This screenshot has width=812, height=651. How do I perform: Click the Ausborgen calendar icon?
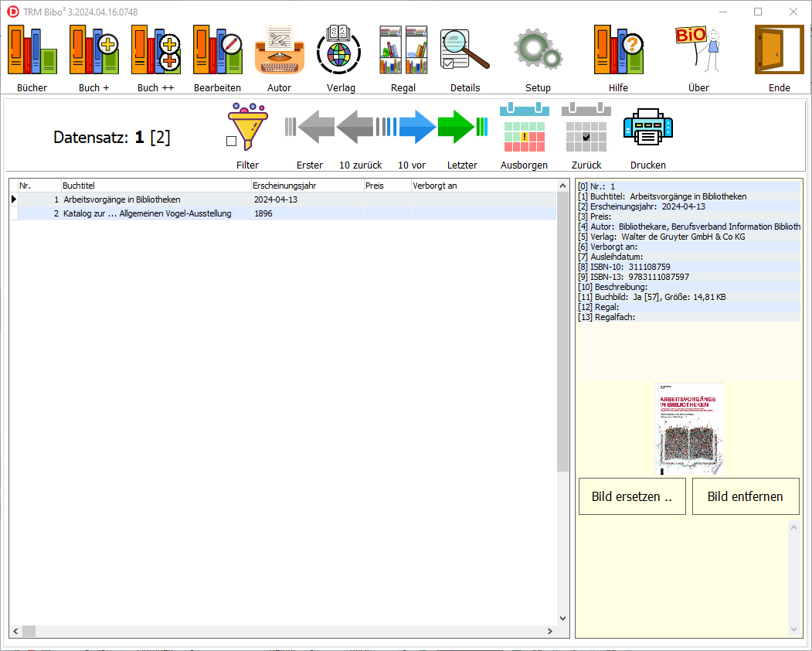click(524, 128)
